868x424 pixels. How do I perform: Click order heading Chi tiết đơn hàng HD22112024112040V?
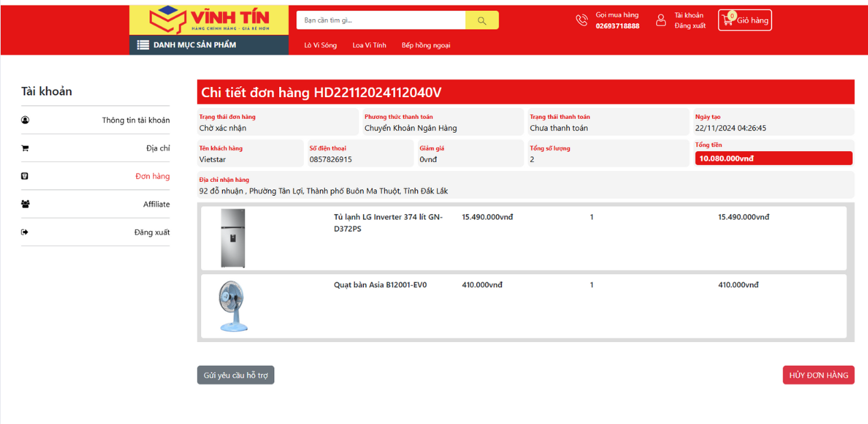tap(321, 93)
